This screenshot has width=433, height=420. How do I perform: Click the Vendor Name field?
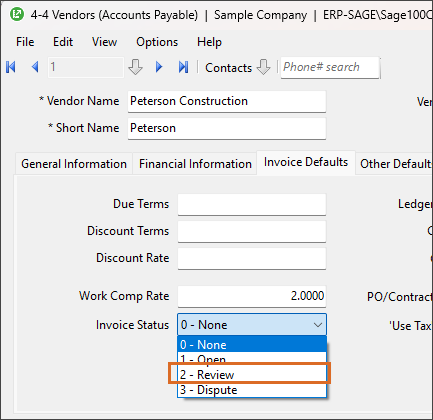227,101
